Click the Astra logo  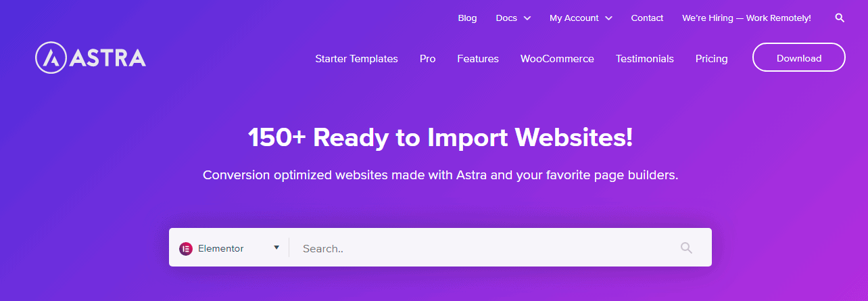pos(91,58)
